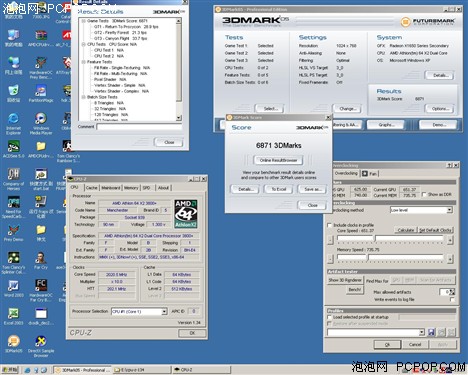Click Show 3D Renderer button
Viewport: 468px width, 375px height.
[345, 280]
